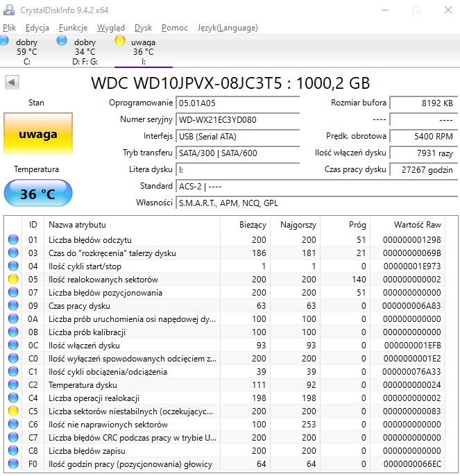
Task: Click status orb of attribute F0 row
Action: click(x=13, y=464)
